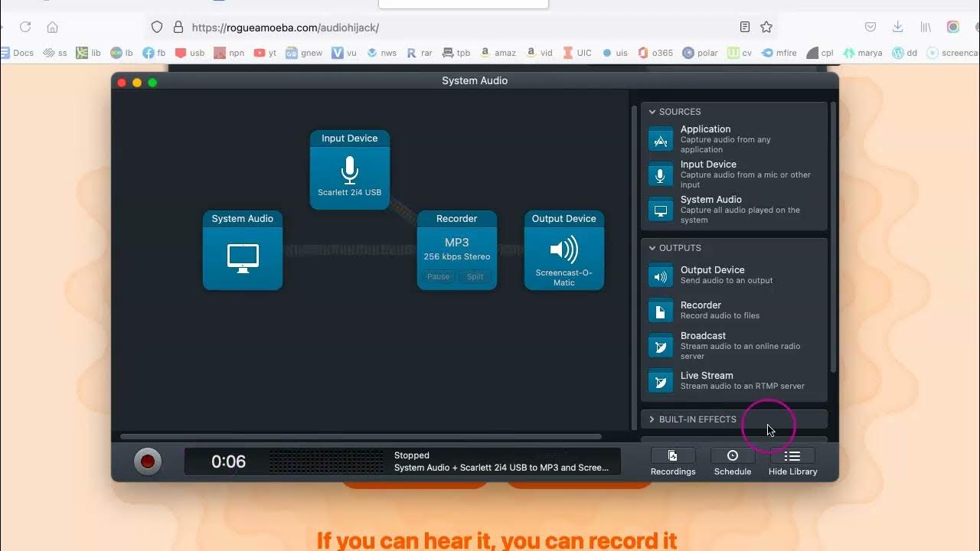Click the 0:06 recording timer display

228,461
